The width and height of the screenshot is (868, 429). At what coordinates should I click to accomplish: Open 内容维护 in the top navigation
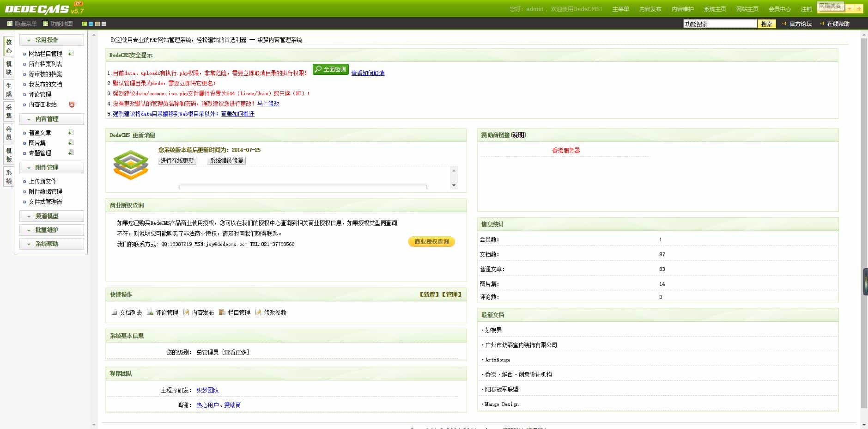pos(682,9)
